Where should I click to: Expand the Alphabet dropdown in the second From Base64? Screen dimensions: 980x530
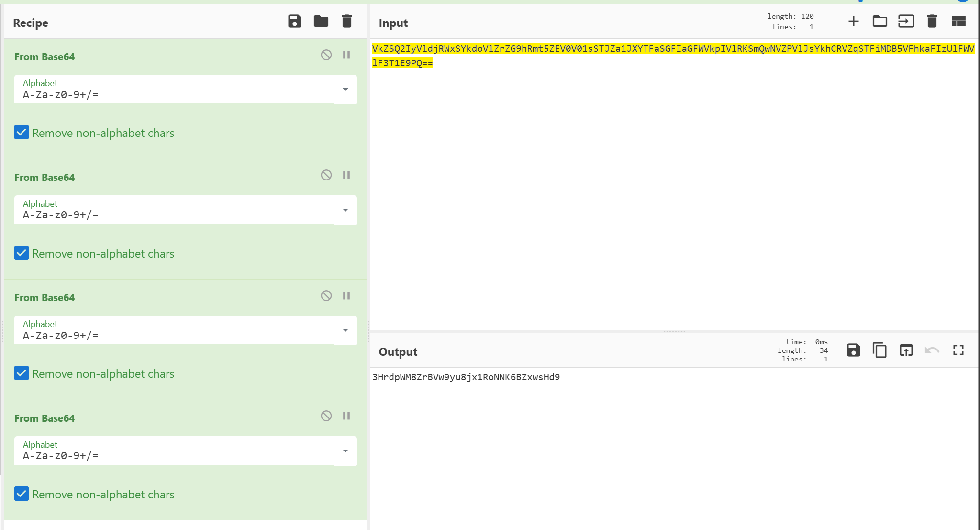(x=345, y=210)
